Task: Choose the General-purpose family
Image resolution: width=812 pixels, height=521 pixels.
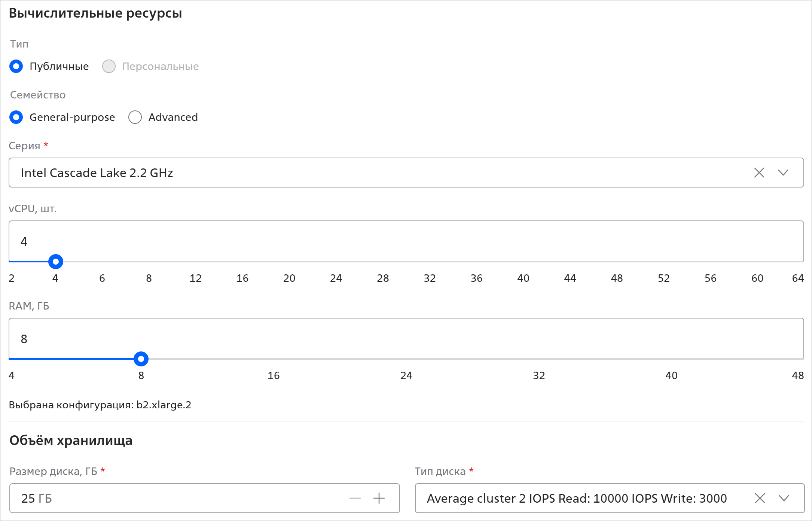Action: pyautogui.click(x=16, y=117)
